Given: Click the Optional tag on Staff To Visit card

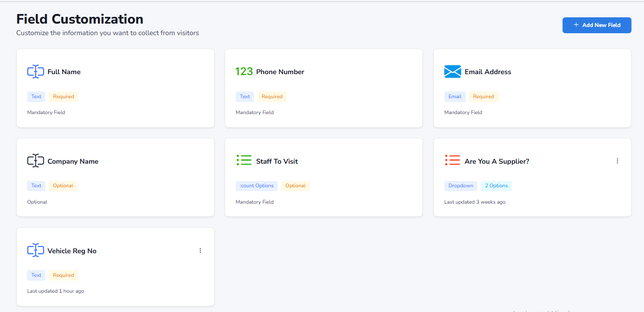Looking at the screenshot, I should tap(295, 185).
